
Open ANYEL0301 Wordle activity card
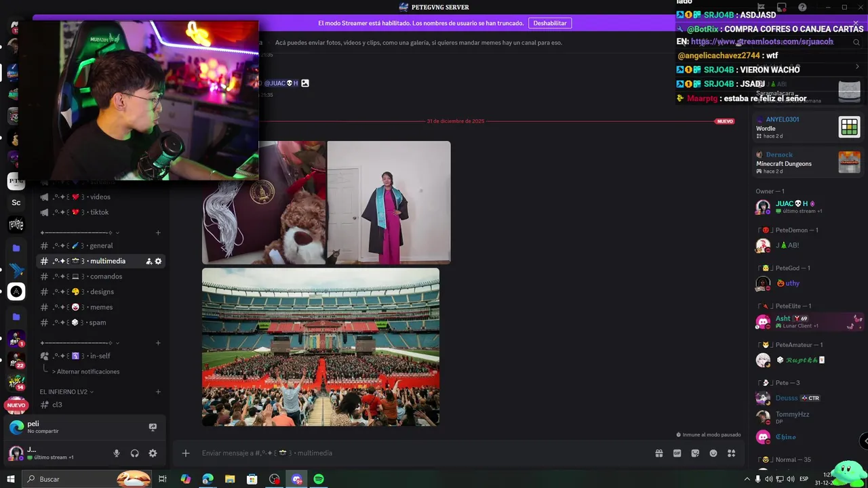pos(807,127)
